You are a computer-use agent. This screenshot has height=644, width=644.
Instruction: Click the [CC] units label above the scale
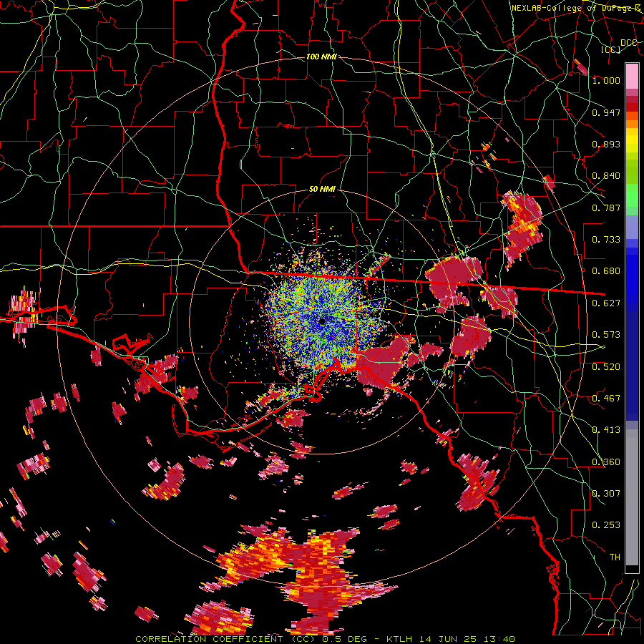(x=611, y=49)
